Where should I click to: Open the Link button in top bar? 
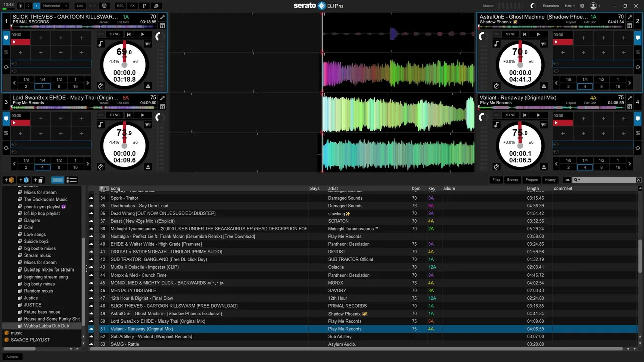pos(80,6)
